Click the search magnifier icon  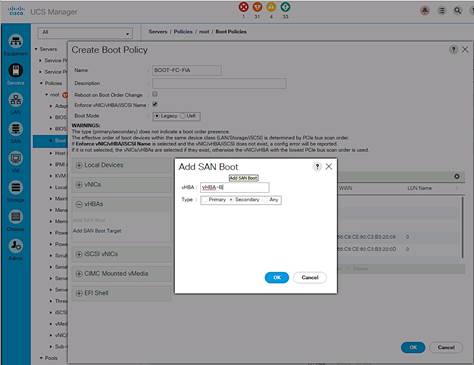458,11
